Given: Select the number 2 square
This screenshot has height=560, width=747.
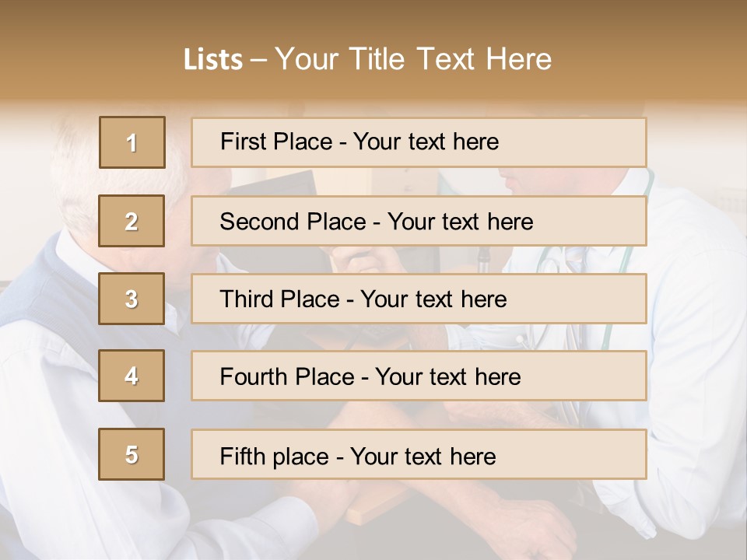Looking at the screenshot, I should pyautogui.click(x=132, y=221).
